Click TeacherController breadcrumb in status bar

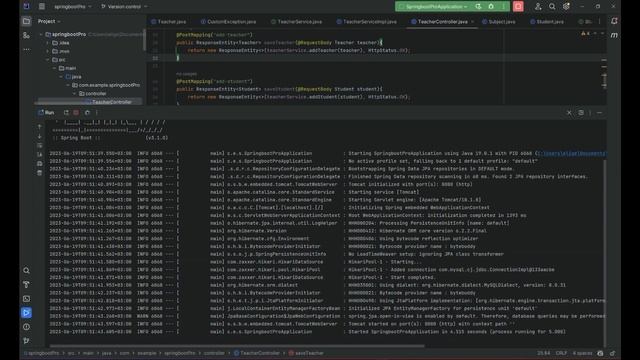[x=257, y=353]
